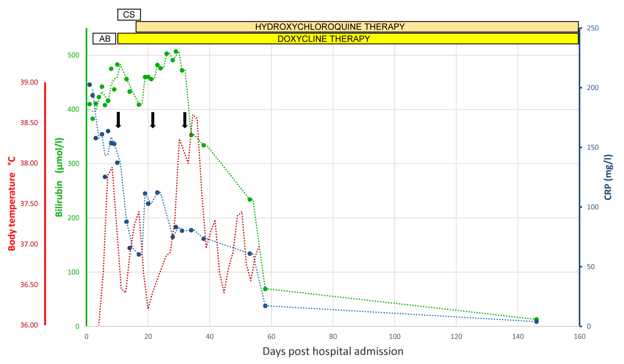Click the Days post hospital admission title
624x364 pixels.
tap(333, 352)
